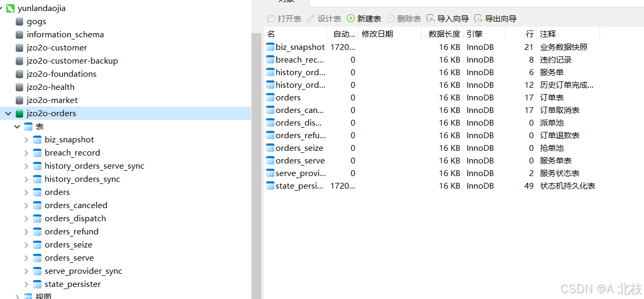Click the orders_seize table icon in list
The width and height of the screenshot is (644, 299).
click(270, 148)
